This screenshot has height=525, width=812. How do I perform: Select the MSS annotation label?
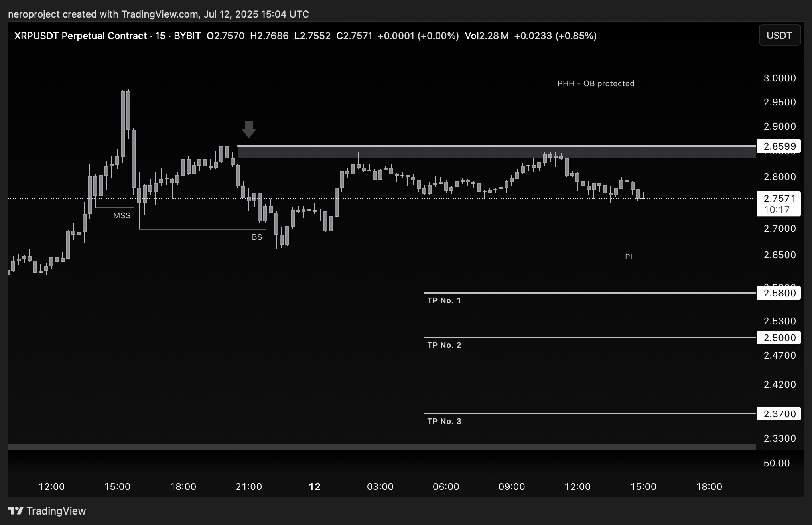tap(122, 215)
